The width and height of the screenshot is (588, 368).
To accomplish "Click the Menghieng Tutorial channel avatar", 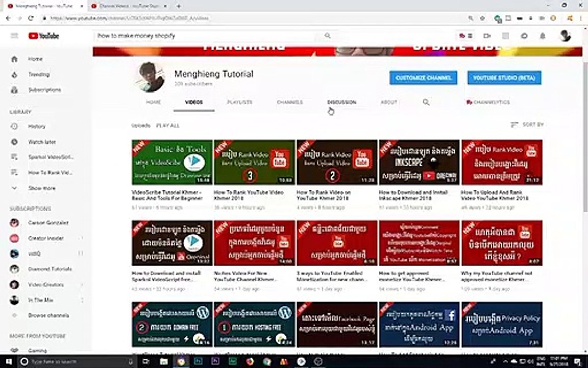I will 150,77.
